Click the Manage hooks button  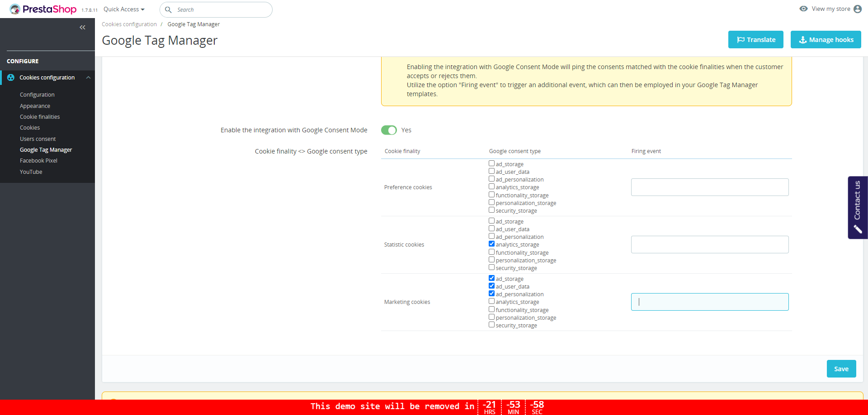[x=826, y=39]
